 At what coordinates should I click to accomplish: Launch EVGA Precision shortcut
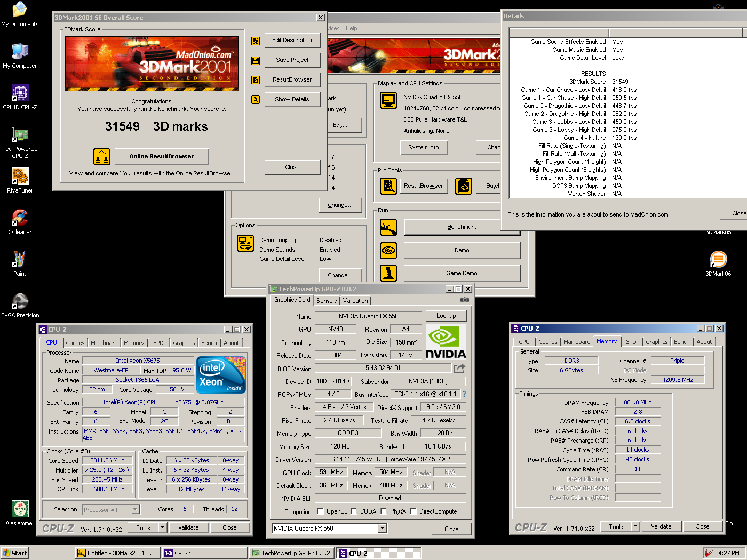(20, 306)
